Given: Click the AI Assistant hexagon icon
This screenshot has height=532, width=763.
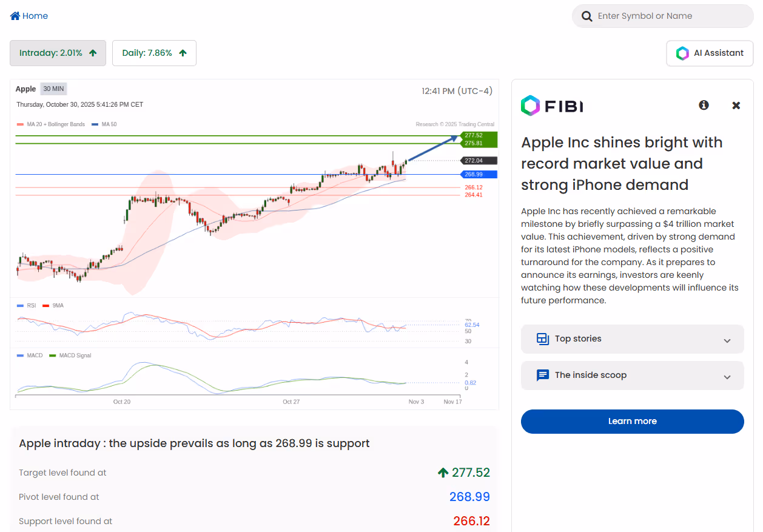Looking at the screenshot, I should click(x=682, y=53).
